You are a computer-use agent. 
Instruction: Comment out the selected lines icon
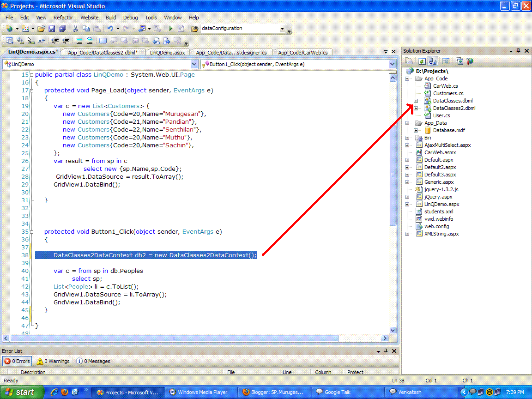click(79, 41)
